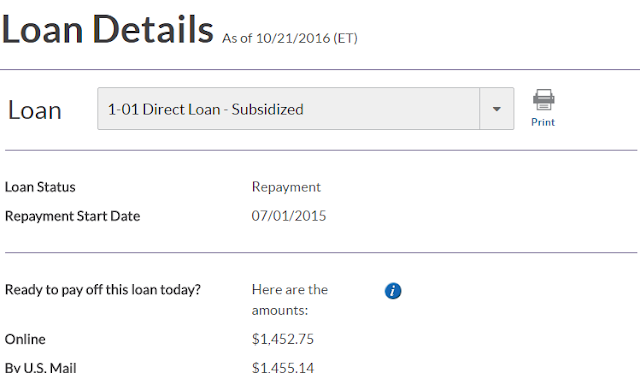The height and width of the screenshot is (373, 640).
Task: Click the blue info icon
Action: (393, 291)
